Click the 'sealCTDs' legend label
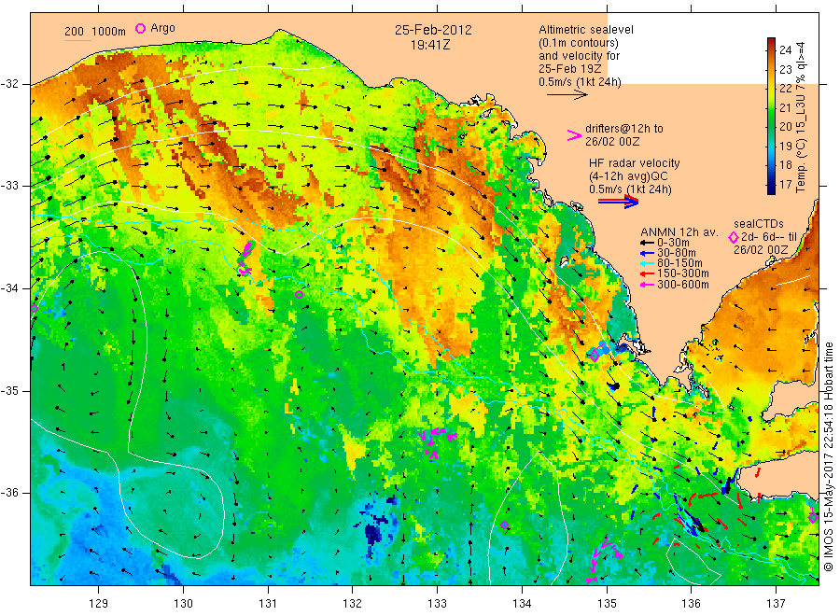Image resolution: width=840 pixels, height=616 pixels. [759, 224]
